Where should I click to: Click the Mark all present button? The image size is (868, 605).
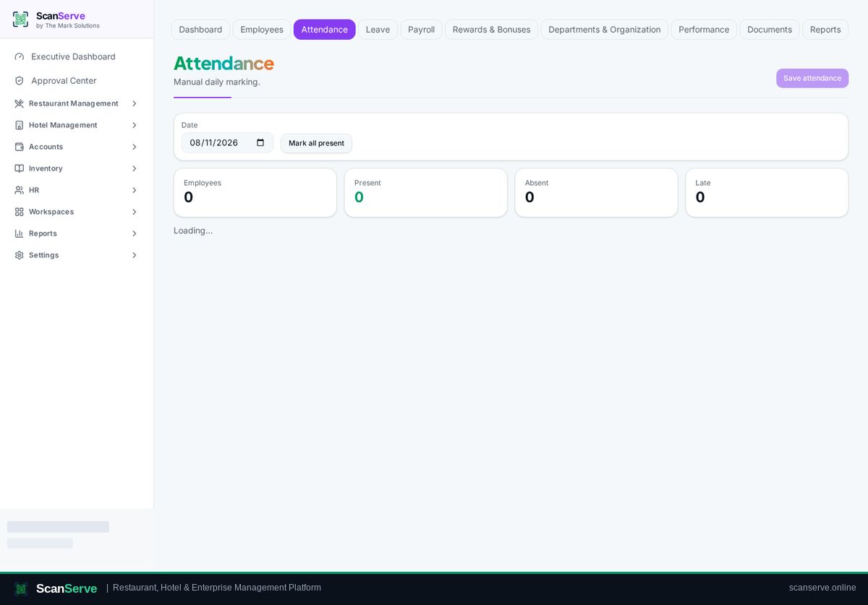pyautogui.click(x=316, y=143)
